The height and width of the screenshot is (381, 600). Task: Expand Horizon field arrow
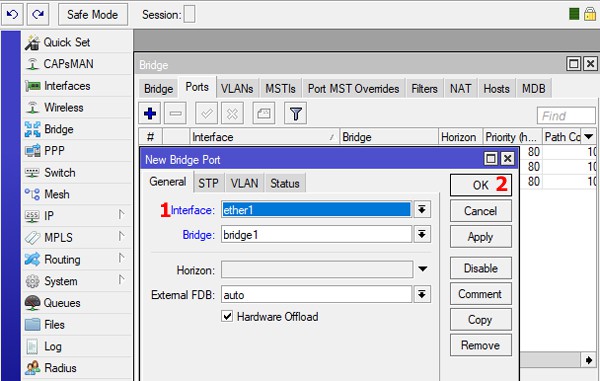[422, 269]
